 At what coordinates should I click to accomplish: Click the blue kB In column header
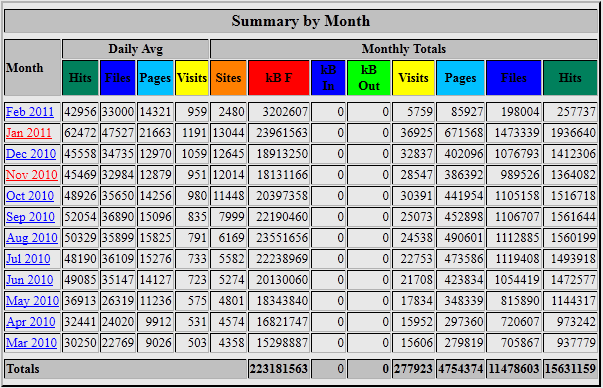(x=328, y=78)
